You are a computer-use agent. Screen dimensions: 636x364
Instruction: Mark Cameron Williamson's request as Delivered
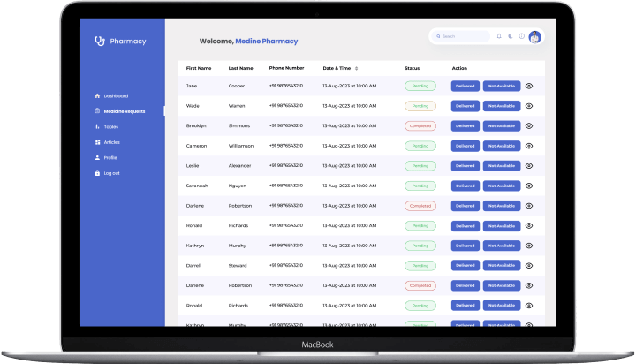(466, 146)
